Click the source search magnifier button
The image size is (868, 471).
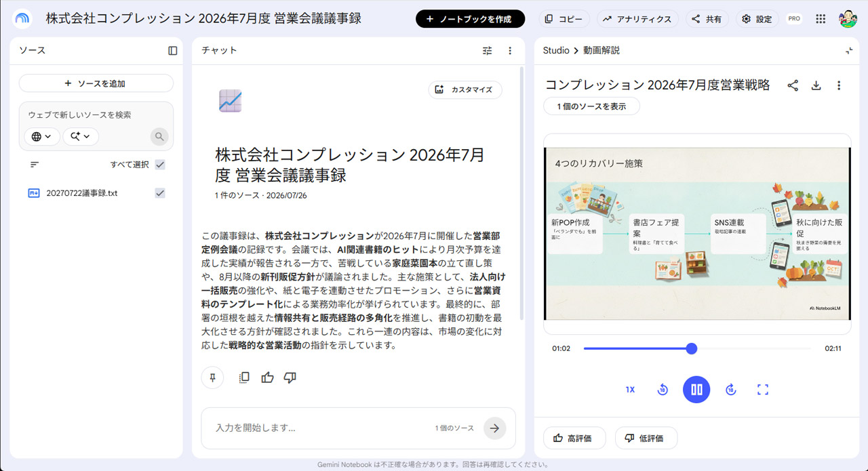(159, 137)
